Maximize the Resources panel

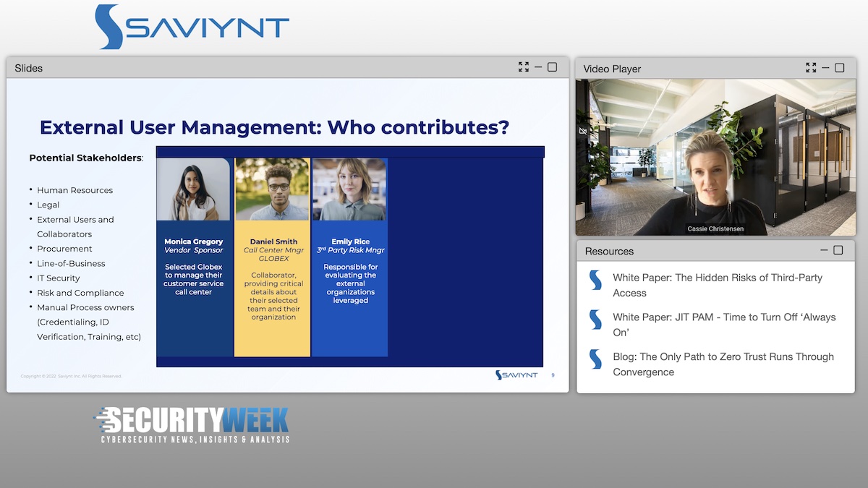pyautogui.click(x=838, y=250)
